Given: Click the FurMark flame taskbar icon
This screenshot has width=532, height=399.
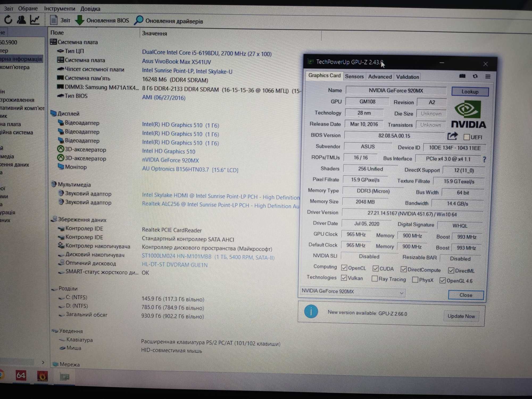Looking at the screenshot, I should (x=43, y=376).
